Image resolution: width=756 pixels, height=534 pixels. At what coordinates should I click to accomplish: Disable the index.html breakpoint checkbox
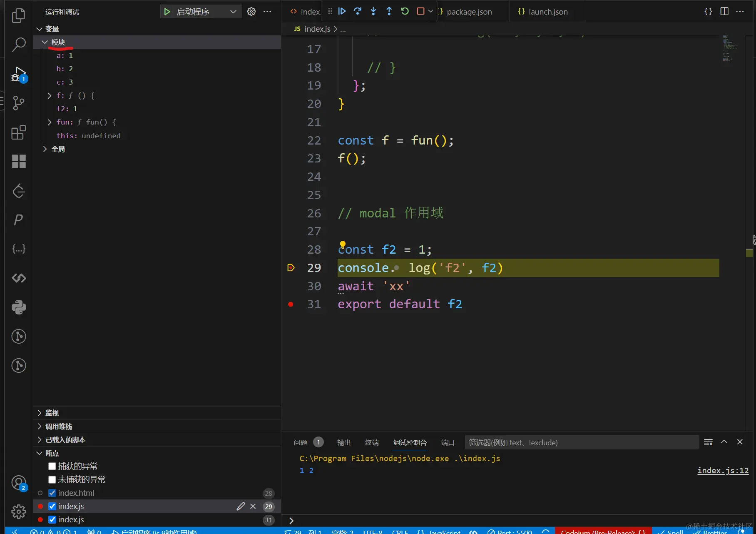pos(52,493)
